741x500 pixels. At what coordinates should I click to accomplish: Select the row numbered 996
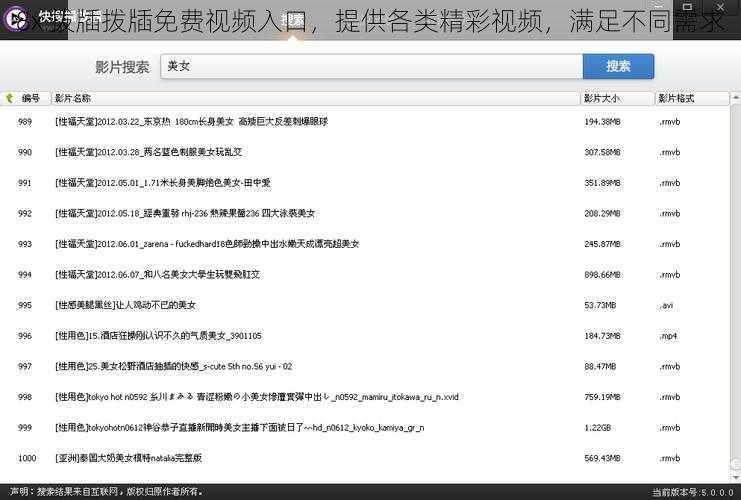click(364, 336)
